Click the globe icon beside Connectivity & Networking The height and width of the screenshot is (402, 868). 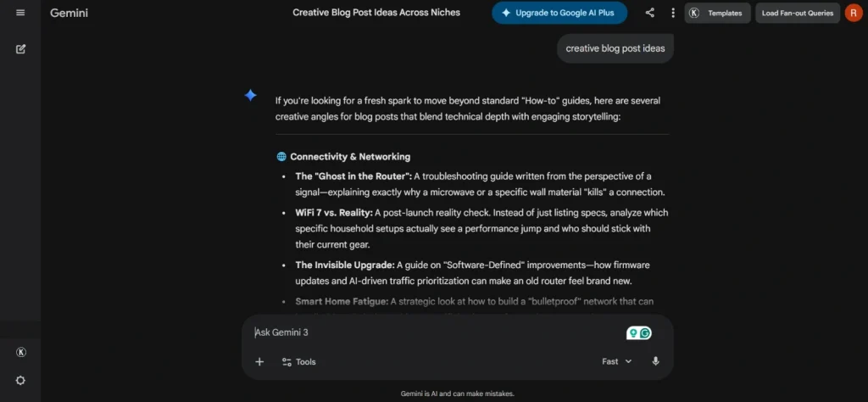[281, 157]
